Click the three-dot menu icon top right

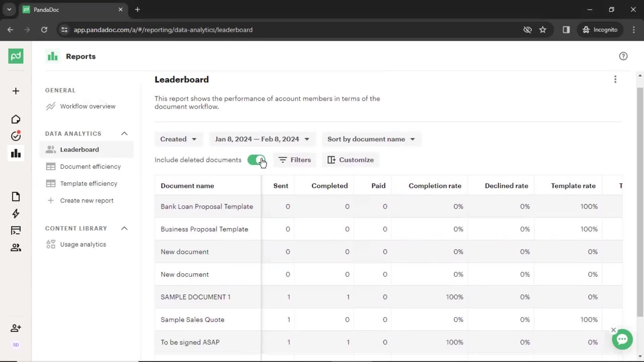pos(614,79)
